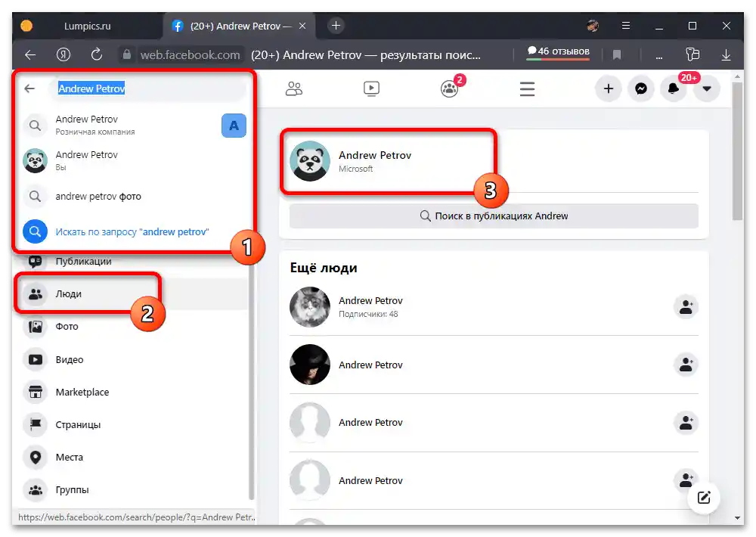The height and width of the screenshot is (537, 756).
Task: Click Искать по запросу "andrew petrov"
Action: tap(135, 232)
